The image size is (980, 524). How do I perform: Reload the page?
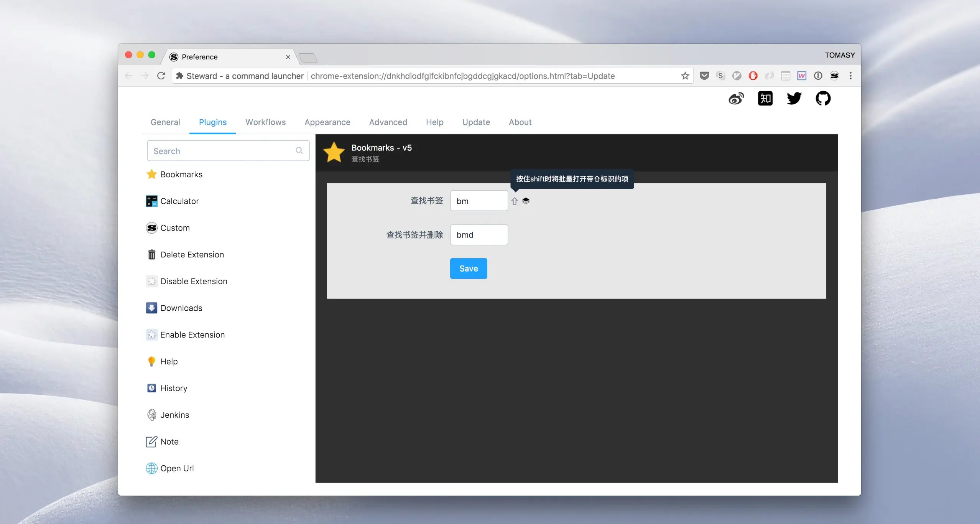[161, 76]
